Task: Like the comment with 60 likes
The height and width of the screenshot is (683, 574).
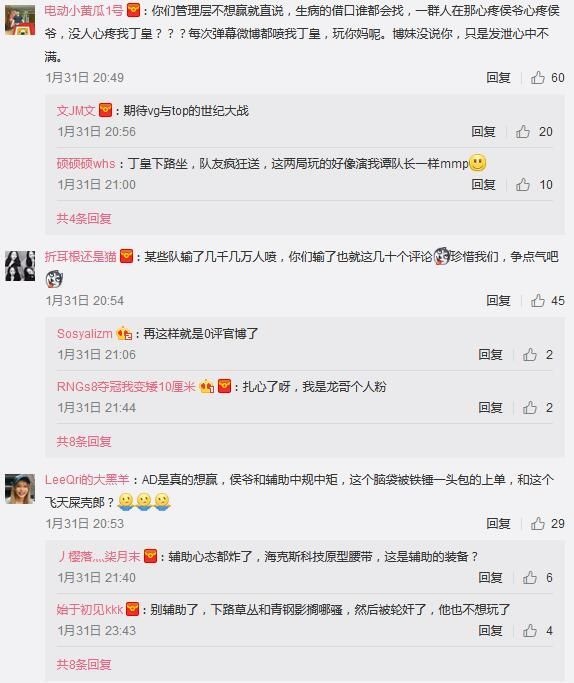Action: tap(538, 78)
